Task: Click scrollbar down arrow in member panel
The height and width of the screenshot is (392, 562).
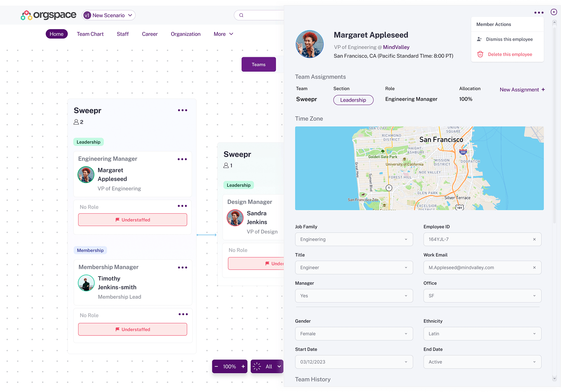Action: [554, 379]
